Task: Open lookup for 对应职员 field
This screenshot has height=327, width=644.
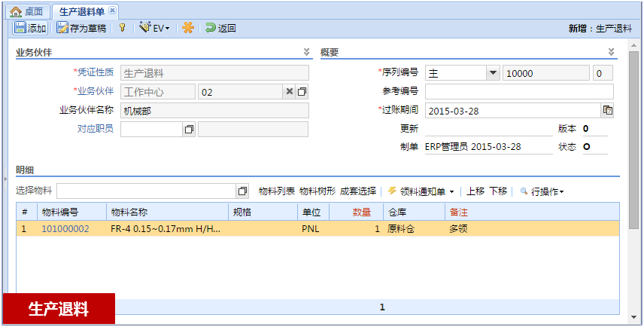Action: click(x=189, y=129)
